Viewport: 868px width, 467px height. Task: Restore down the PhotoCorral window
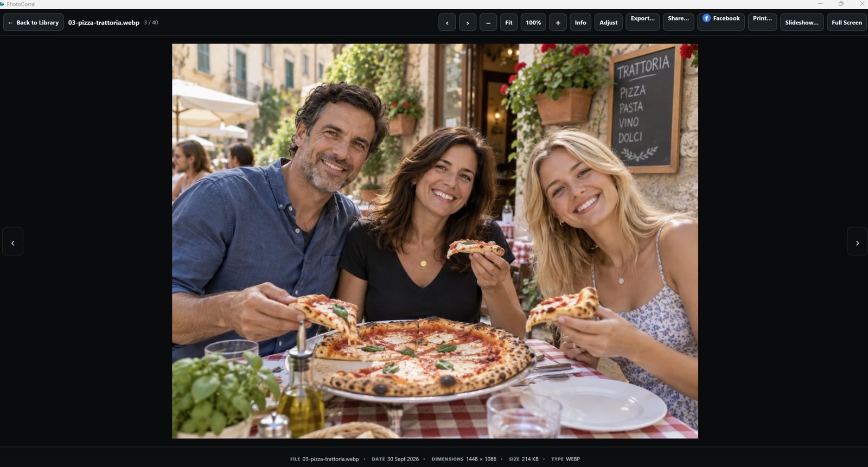coord(841,4)
